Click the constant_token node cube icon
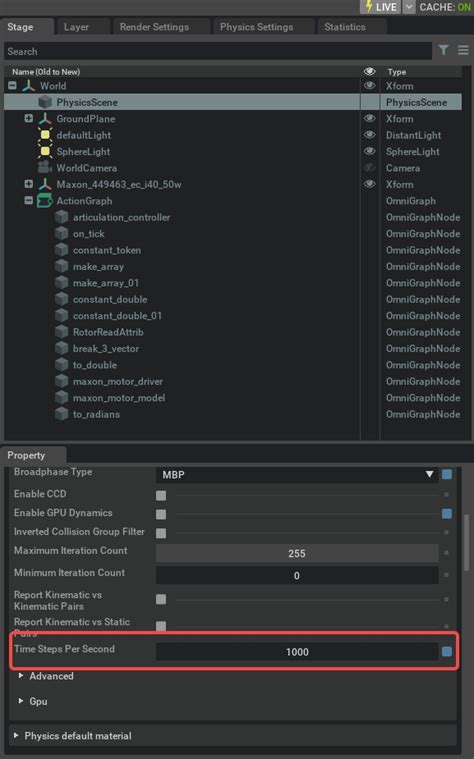The image size is (474, 759). click(61, 250)
